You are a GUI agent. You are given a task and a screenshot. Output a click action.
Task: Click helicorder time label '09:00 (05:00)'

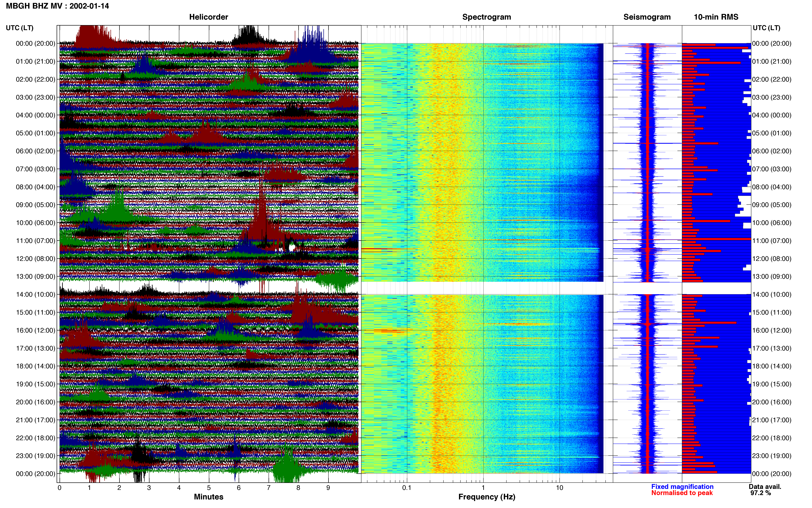(x=36, y=205)
